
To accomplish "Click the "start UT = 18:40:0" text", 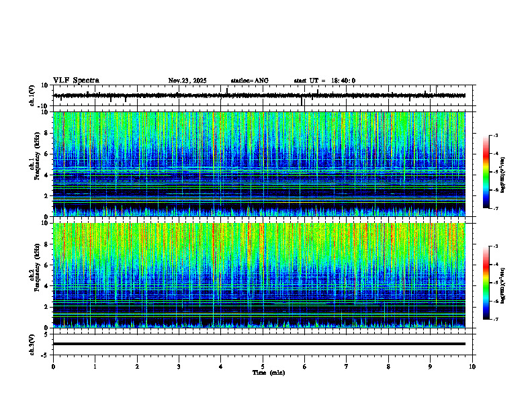I will click(324, 81).
